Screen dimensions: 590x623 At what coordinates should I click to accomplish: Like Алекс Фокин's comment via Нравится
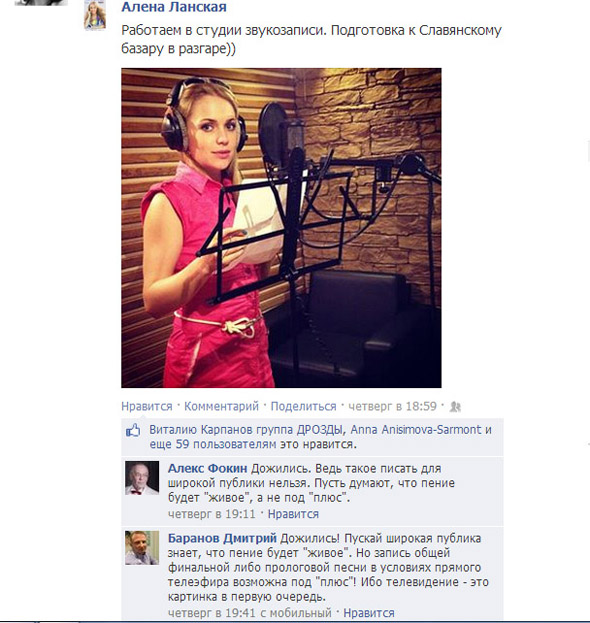click(293, 514)
